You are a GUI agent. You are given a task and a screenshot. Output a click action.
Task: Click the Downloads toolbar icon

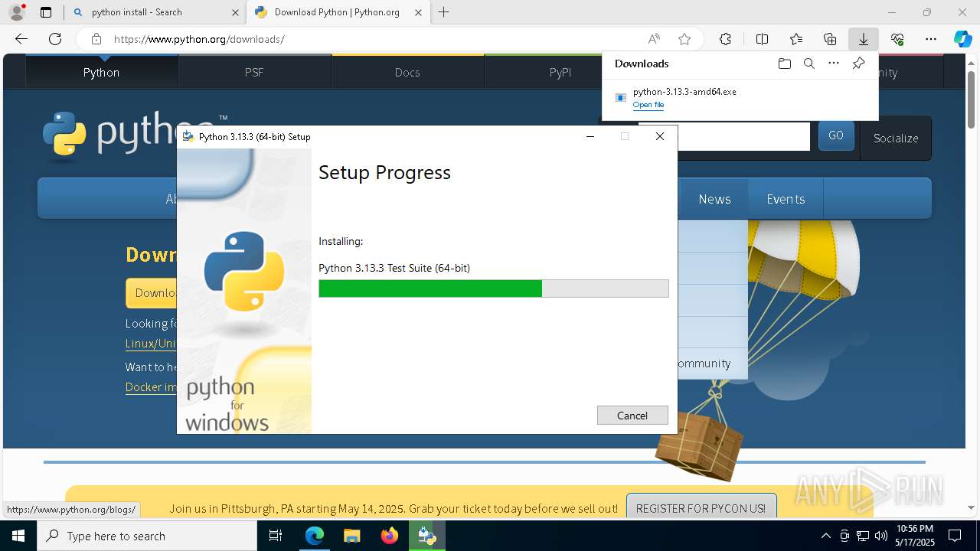[864, 39]
